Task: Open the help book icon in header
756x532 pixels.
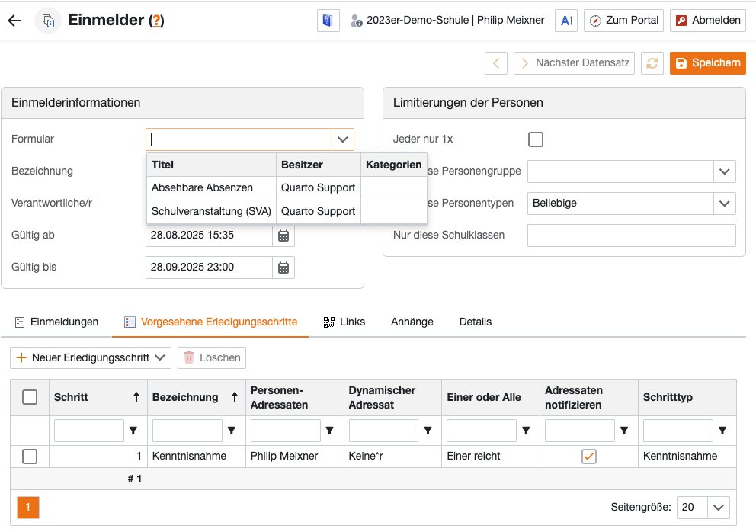Action: click(x=328, y=21)
